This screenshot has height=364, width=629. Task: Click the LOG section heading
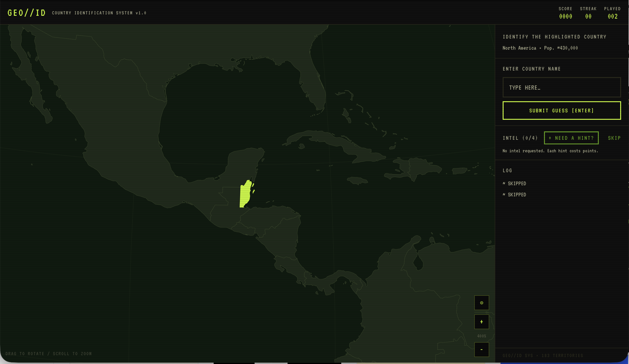(507, 171)
